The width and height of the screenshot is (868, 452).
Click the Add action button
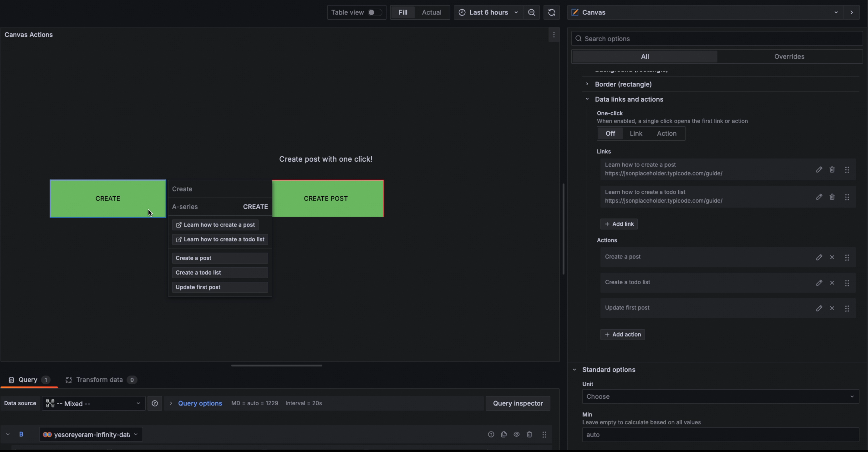(x=622, y=334)
